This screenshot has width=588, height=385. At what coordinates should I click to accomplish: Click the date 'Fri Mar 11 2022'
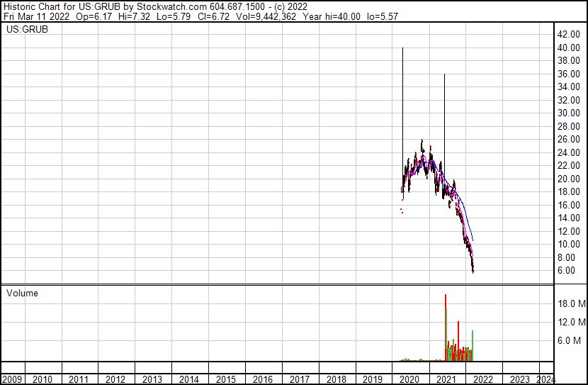point(36,16)
